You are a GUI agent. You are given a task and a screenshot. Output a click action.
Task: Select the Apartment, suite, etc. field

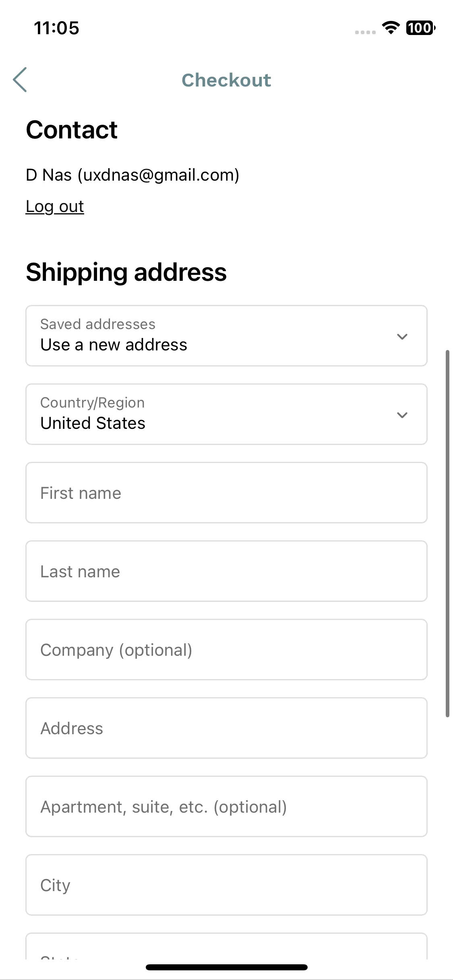click(226, 807)
